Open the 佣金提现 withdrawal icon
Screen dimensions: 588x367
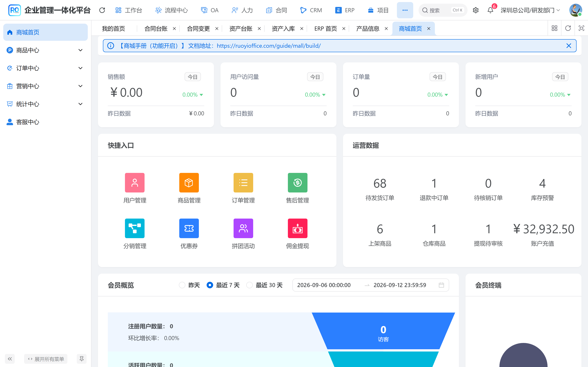click(297, 228)
